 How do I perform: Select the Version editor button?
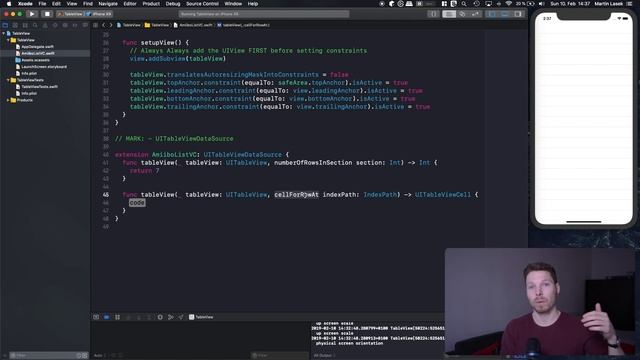point(475,14)
